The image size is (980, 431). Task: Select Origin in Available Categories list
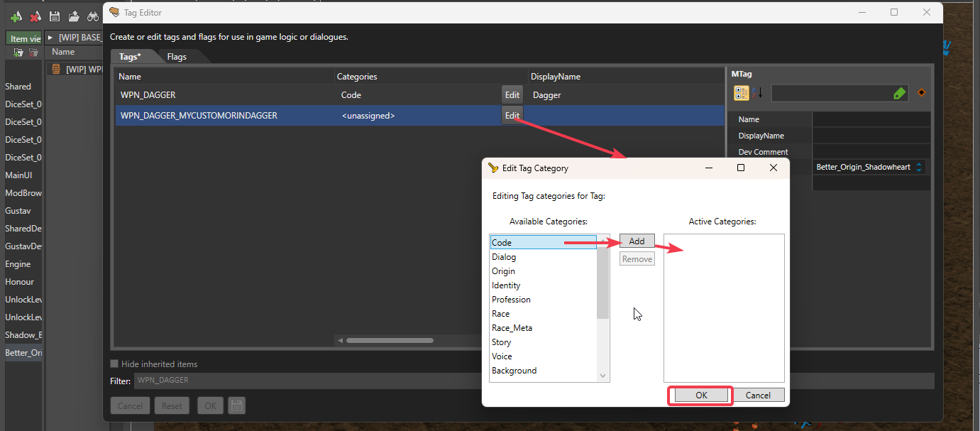[504, 271]
